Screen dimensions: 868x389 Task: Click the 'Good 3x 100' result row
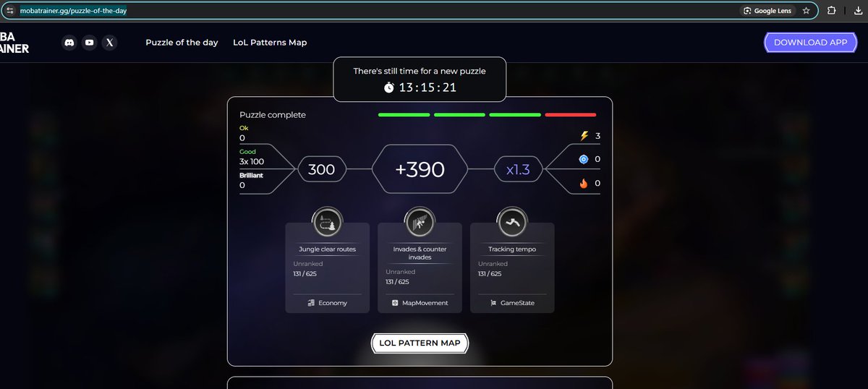252,157
